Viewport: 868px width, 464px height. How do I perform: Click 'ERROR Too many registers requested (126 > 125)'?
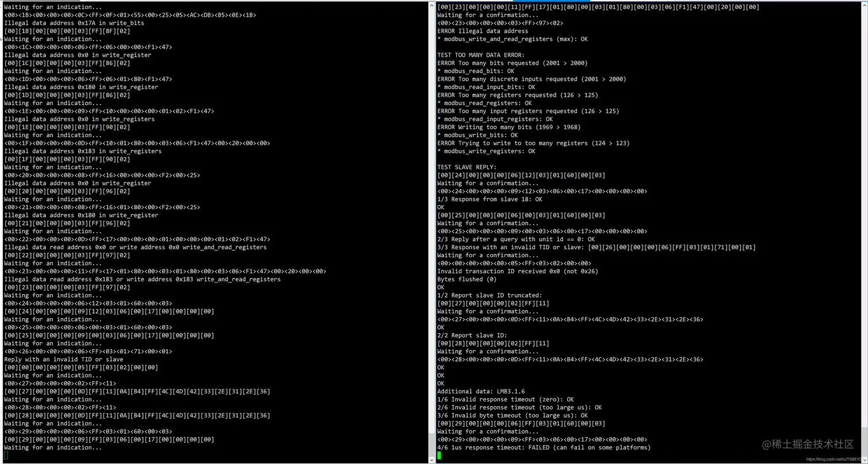pos(518,95)
